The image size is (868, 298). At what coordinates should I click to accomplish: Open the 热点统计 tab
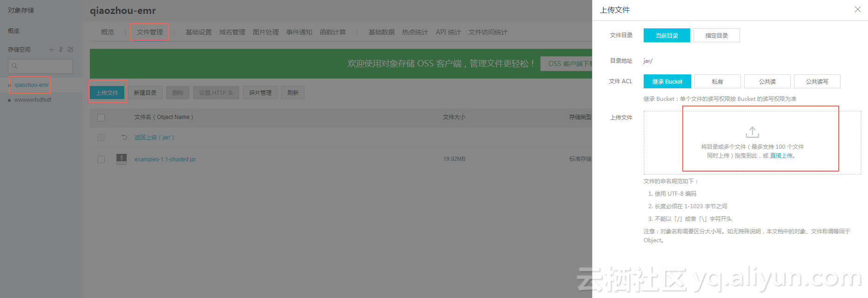pos(415,32)
